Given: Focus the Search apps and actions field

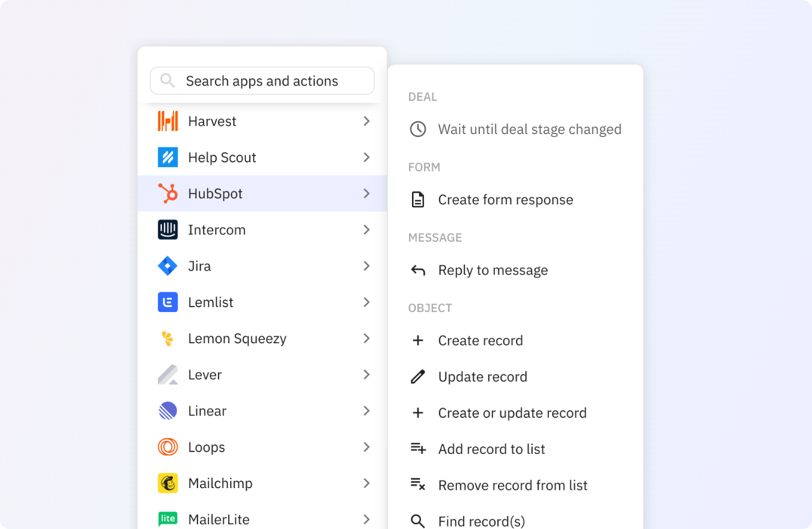Looking at the screenshot, I should 262,81.
